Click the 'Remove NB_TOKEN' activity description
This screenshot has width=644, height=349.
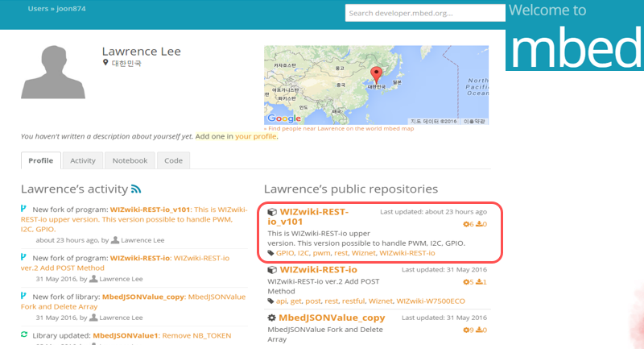196,335
